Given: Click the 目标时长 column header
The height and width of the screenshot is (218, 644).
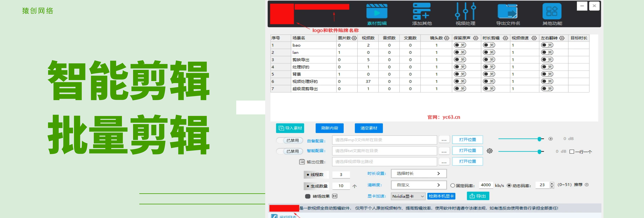Looking at the screenshot, I should (x=579, y=38).
